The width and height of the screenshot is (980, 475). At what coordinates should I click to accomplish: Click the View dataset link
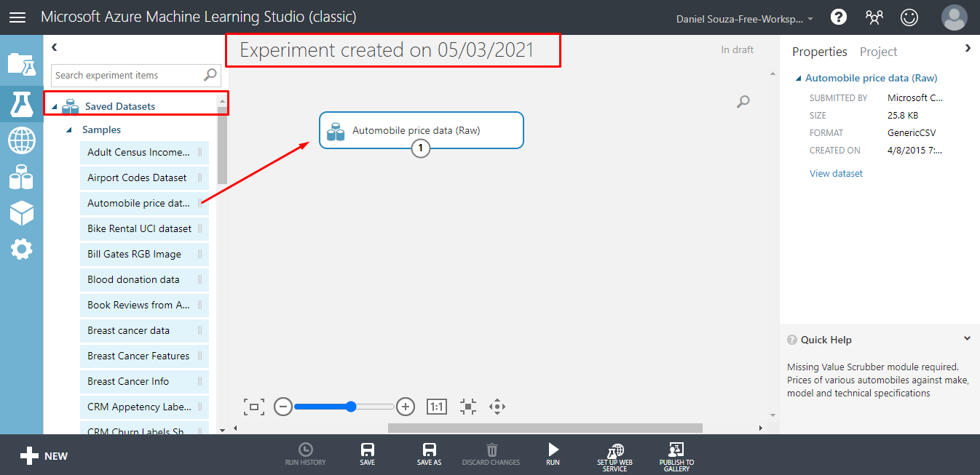(x=836, y=173)
